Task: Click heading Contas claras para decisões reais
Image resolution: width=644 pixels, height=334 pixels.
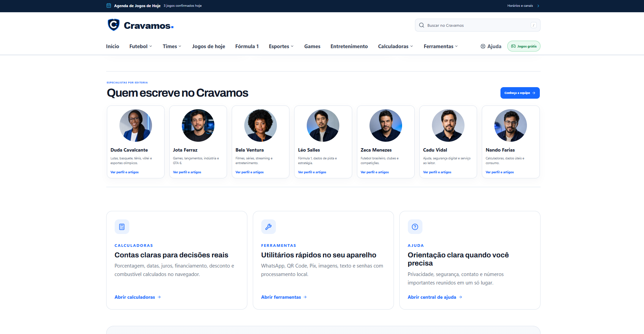Action: pyautogui.click(x=171, y=255)
